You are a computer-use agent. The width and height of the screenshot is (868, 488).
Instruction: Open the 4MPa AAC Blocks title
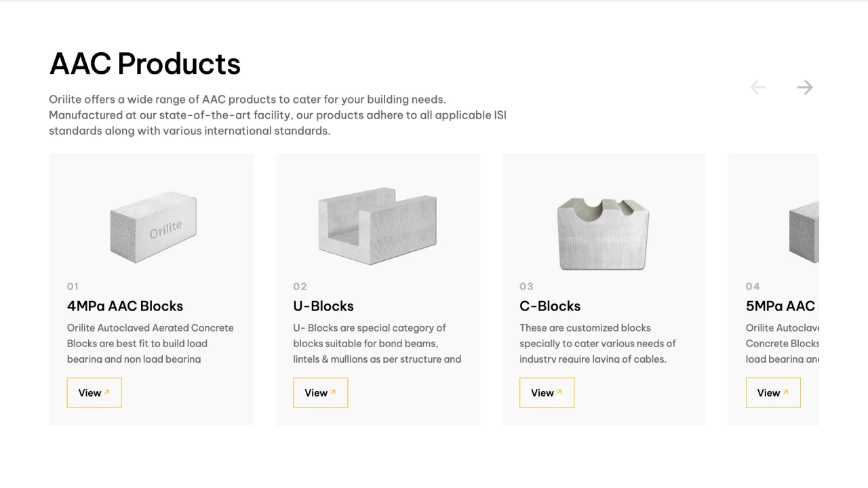point(125,306)
